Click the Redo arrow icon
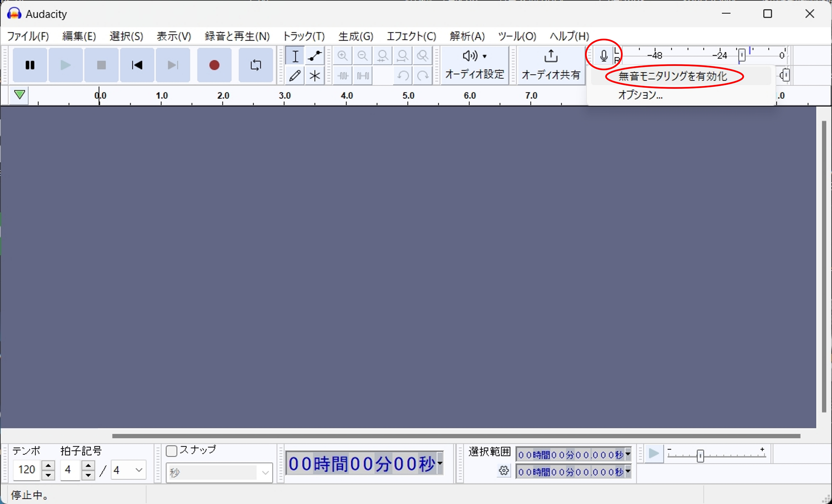Screen dimensions: 832x504 (x=422, y=75)
